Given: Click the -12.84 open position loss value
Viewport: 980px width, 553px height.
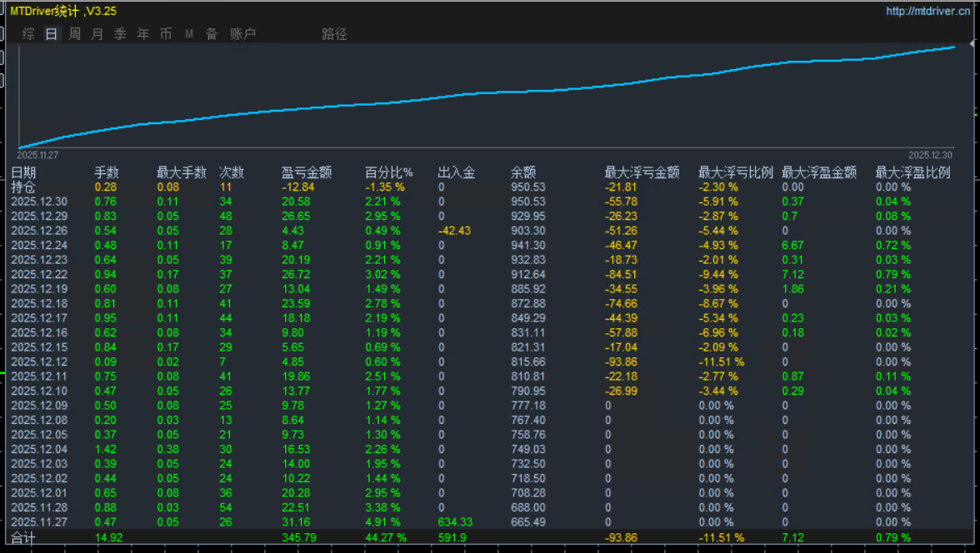Looking at the screenshot, I should point(298,187).
